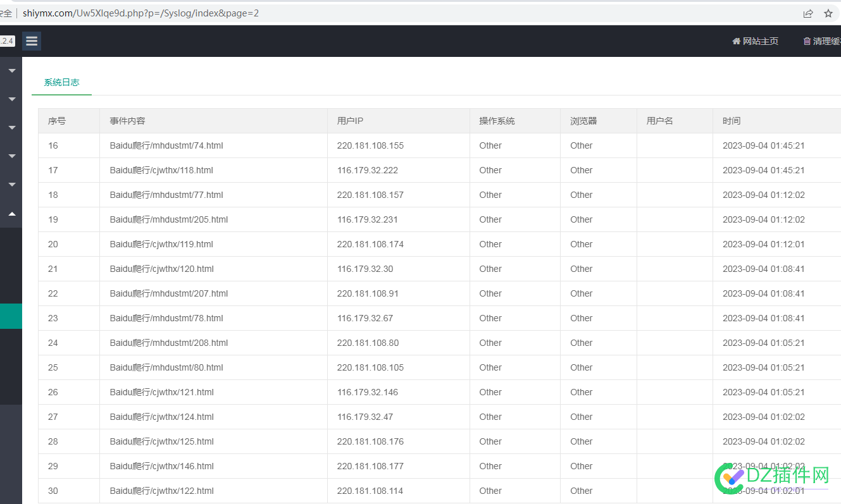Click operating system Other in row 21

pyautogui.click(x=490, y=269)
